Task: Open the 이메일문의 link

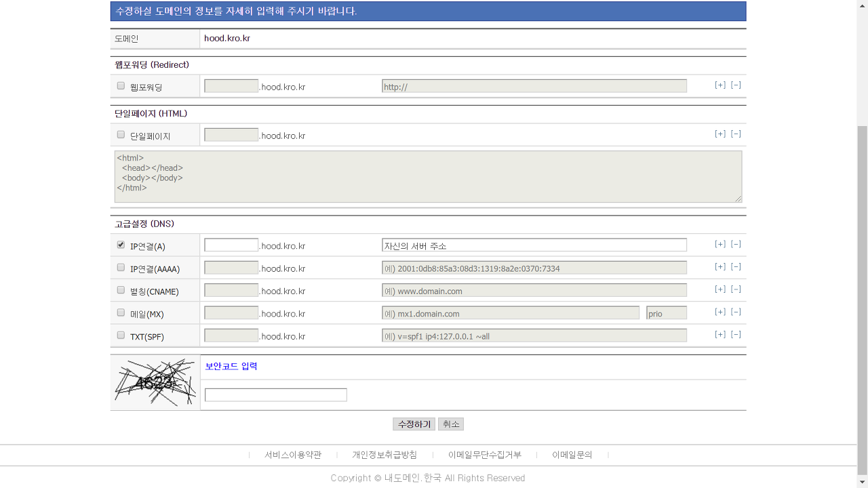Action: pyautogui.click(x=572, y=455)
